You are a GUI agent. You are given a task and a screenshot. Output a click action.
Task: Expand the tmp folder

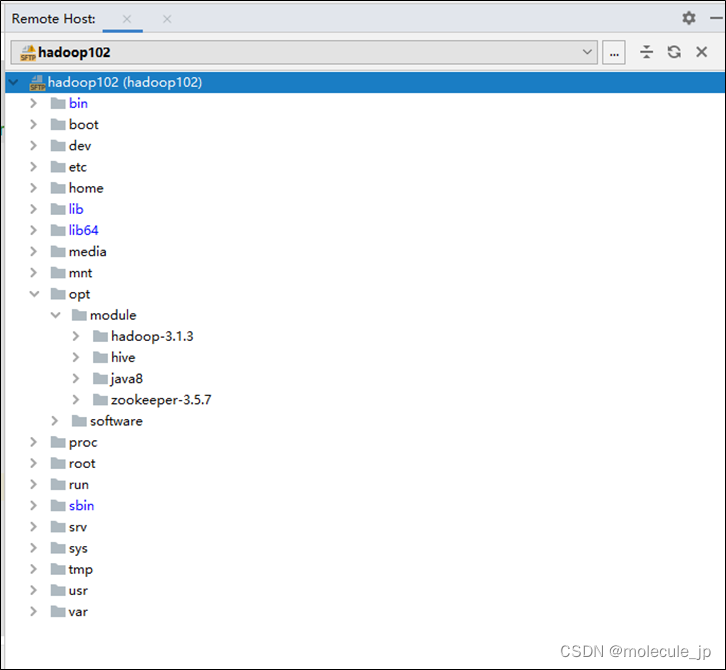33,569
